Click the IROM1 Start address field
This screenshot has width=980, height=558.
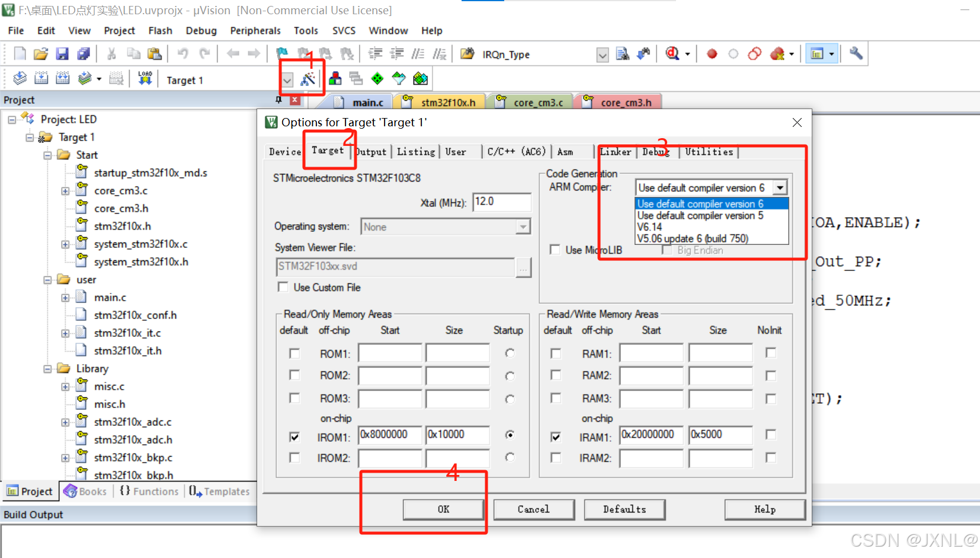coord(390,435)
